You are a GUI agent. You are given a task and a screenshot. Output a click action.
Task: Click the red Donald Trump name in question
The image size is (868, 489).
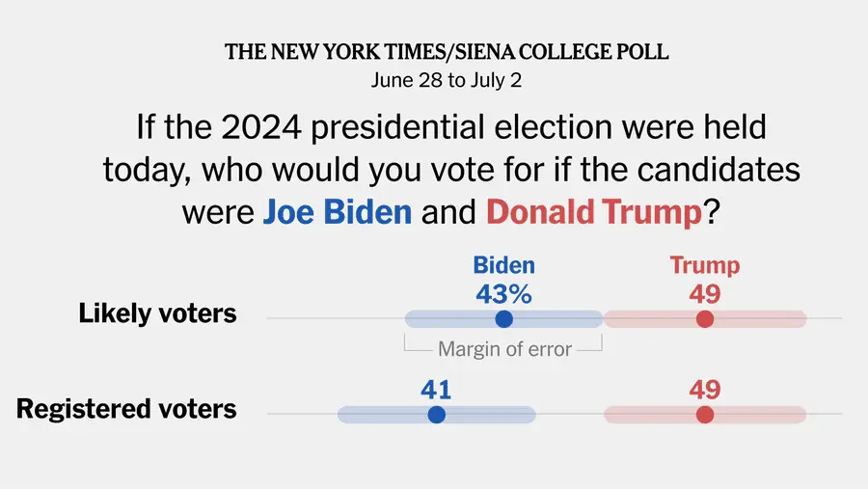pyautogui.click(x=593, y=212)
